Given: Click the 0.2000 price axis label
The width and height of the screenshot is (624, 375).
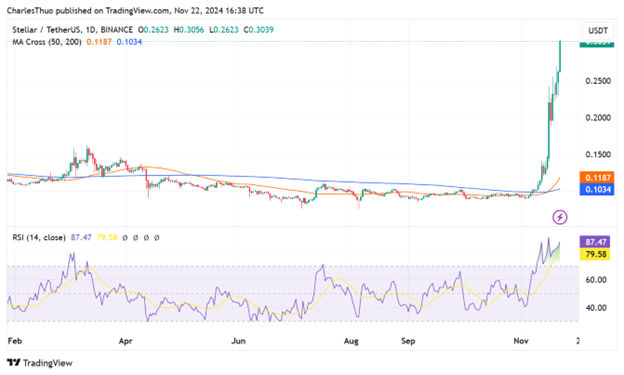Looking at the screenshot, I should [598, 117].
